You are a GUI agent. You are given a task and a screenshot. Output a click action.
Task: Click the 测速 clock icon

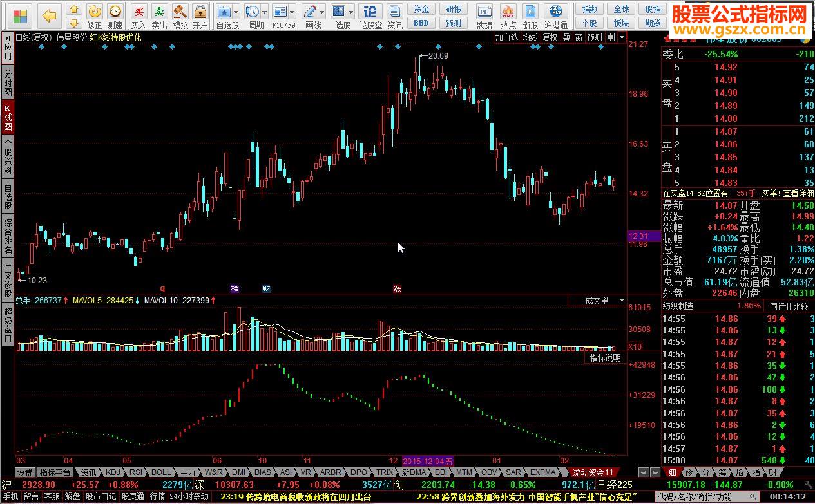tap(115, 15)
